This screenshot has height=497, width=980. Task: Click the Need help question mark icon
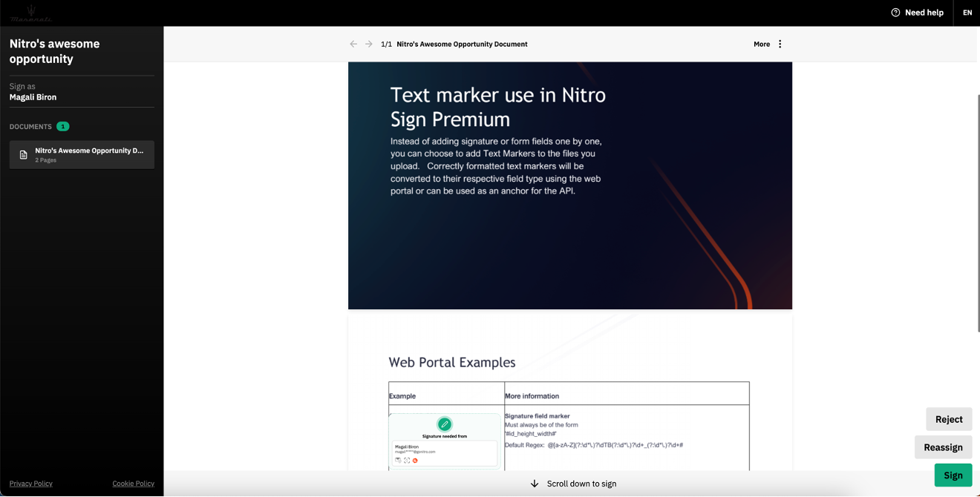895,13
